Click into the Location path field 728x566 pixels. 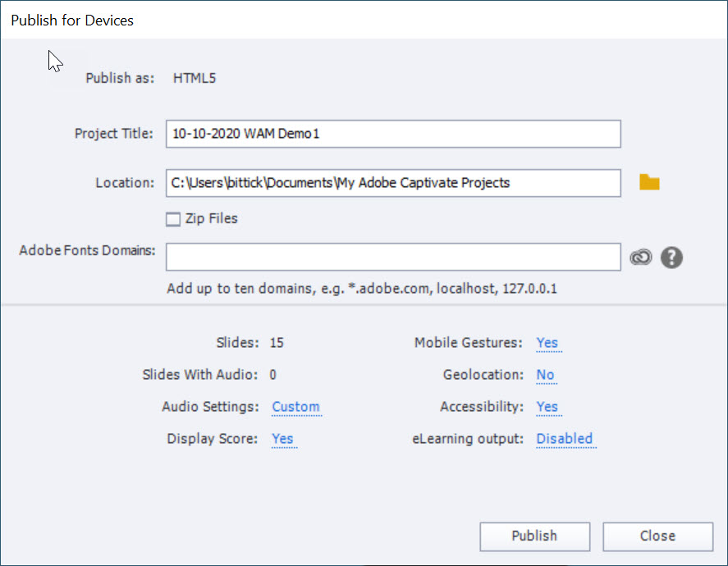(x=392, y=183)
